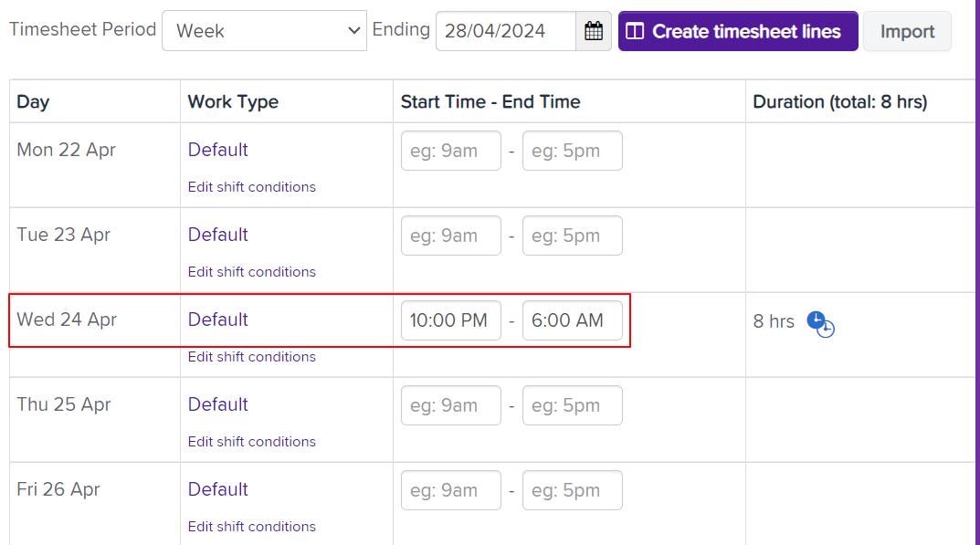
Task: Click Thursday's end time field
Action: (573, 405)
